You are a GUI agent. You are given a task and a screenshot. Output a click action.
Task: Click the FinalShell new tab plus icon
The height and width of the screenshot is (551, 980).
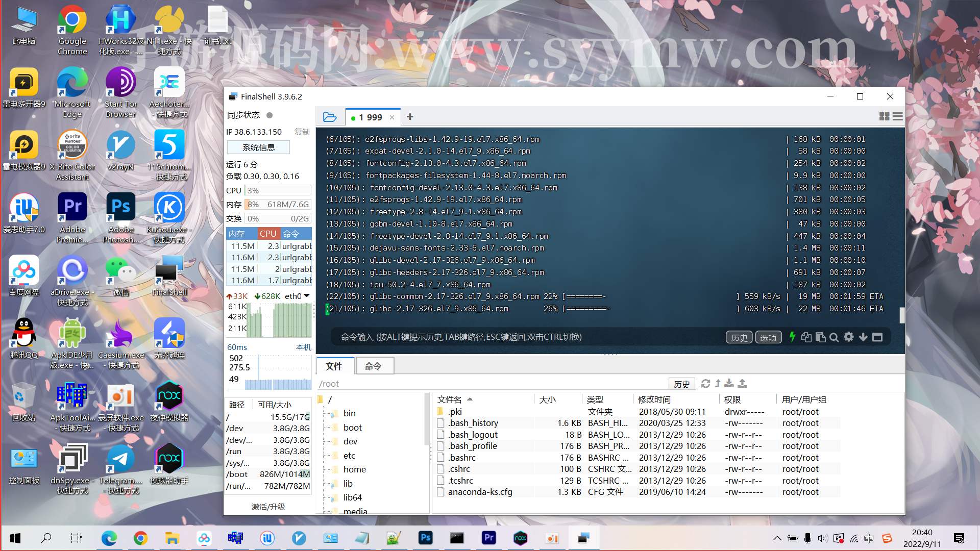(410, 116)
